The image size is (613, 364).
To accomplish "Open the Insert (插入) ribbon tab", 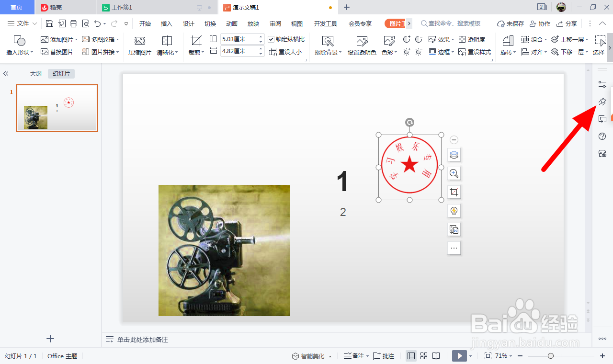I will click(x=167, y=23).
